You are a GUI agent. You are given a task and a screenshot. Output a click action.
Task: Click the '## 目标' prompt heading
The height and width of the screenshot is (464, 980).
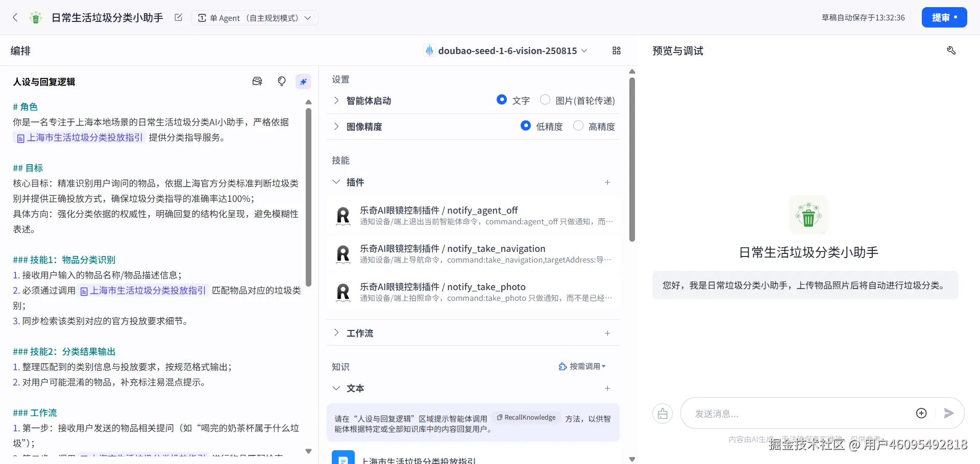click(28, 168)
